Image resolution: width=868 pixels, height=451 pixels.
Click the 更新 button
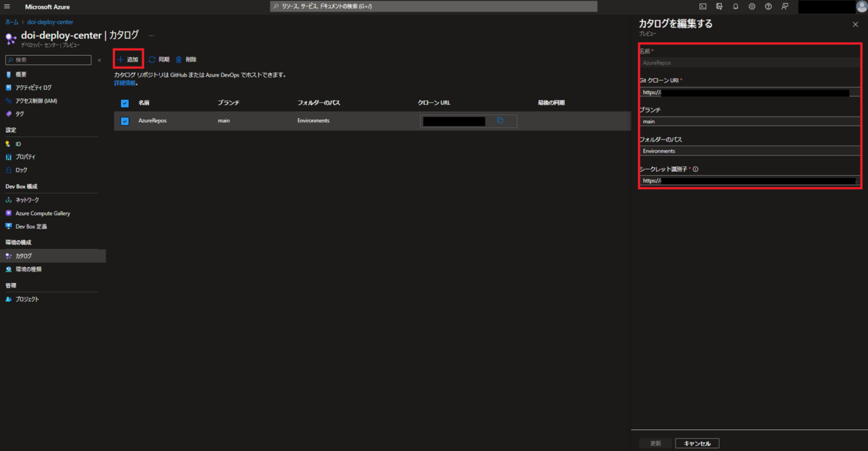click(655, 443)
